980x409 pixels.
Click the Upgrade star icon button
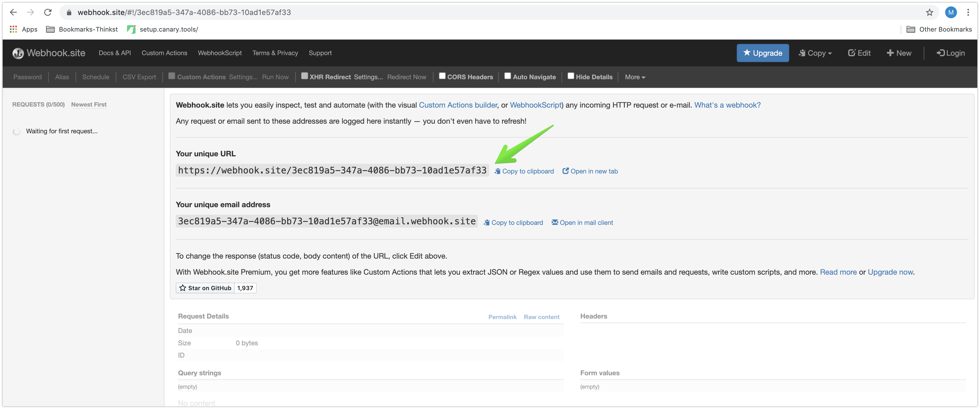[763, 53]
